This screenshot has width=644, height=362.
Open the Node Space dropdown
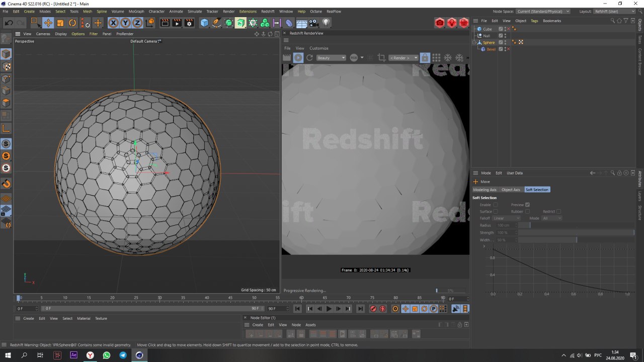[x=543, y=11]
